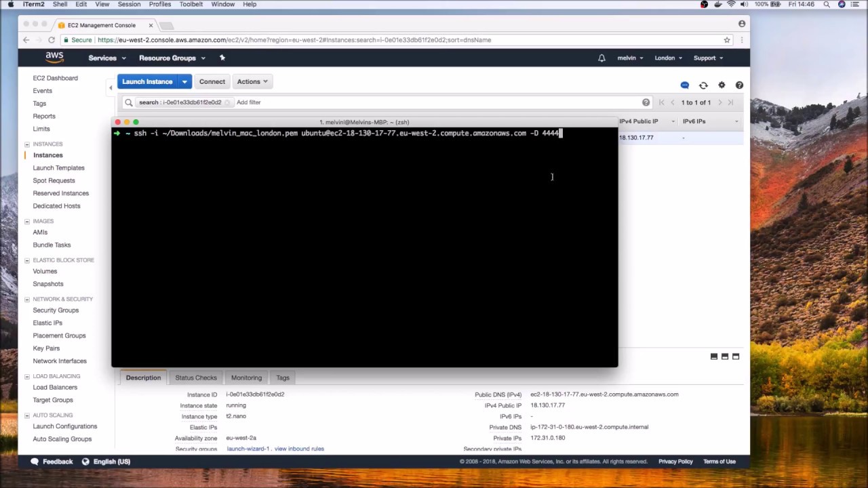The width and height of the screenshot is (868, 488).
Task: Collapse the INSTANCES sidebar section
Action: point(27,144)
